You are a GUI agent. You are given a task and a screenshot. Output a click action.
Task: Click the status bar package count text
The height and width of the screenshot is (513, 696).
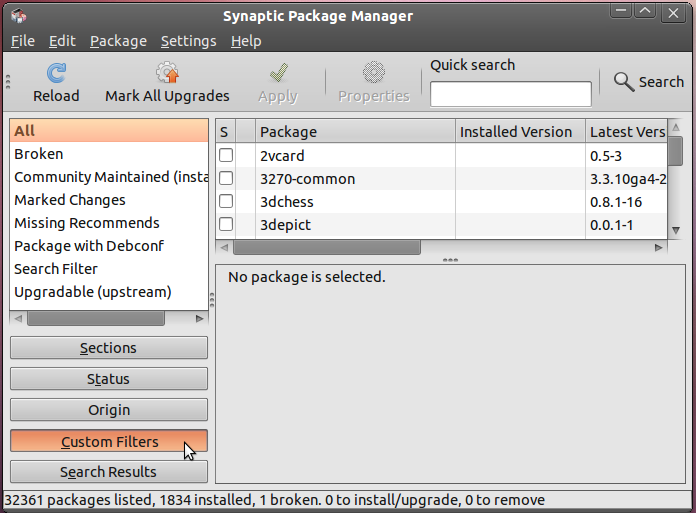(x=274, y=500)
